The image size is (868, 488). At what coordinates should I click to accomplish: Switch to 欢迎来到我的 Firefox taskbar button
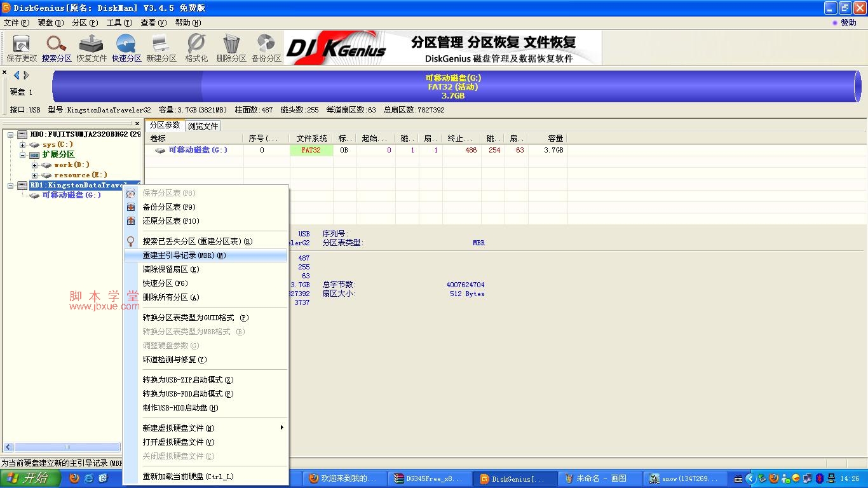coord(346,479)
